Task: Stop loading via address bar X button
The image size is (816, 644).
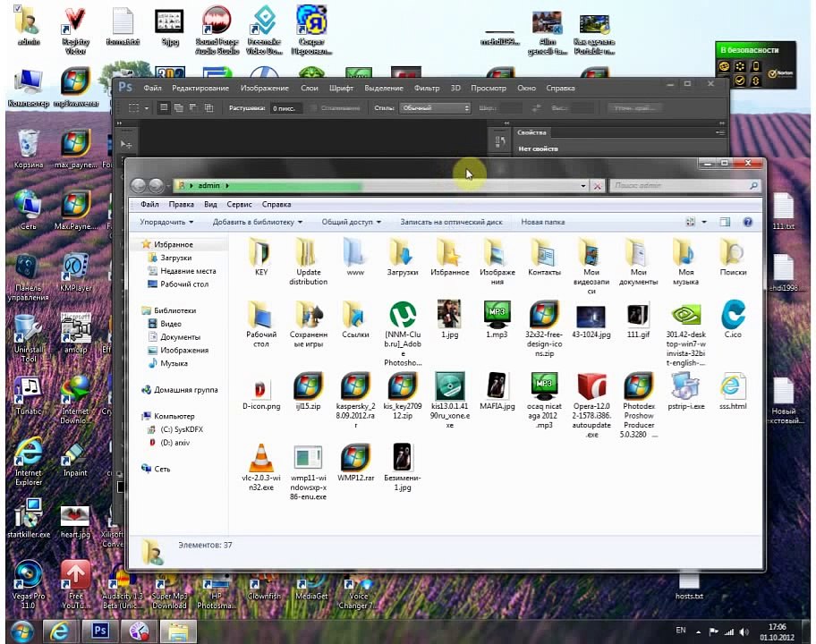Action: point(598,186)
